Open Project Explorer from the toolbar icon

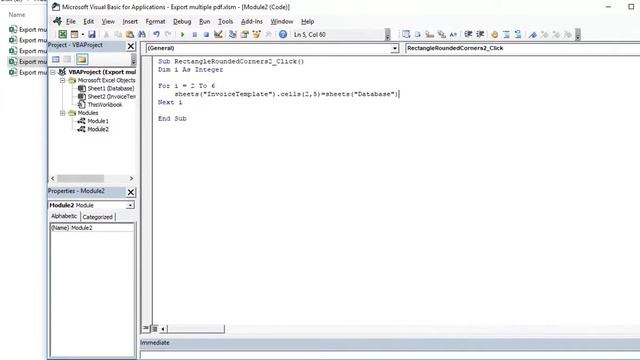point(233,35)
